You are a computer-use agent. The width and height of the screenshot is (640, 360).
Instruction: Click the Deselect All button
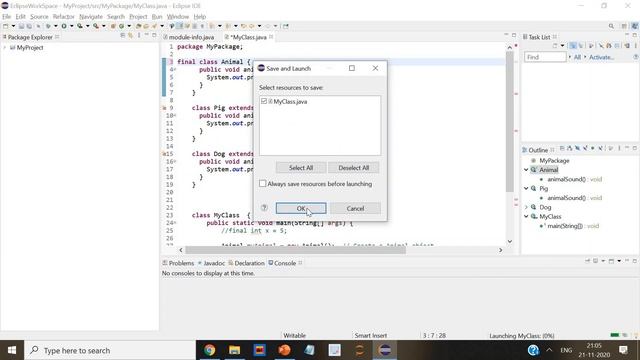[x=353, y=168]
